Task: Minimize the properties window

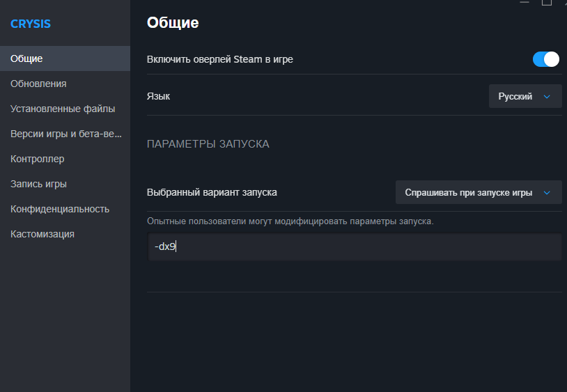Action: 525,2
